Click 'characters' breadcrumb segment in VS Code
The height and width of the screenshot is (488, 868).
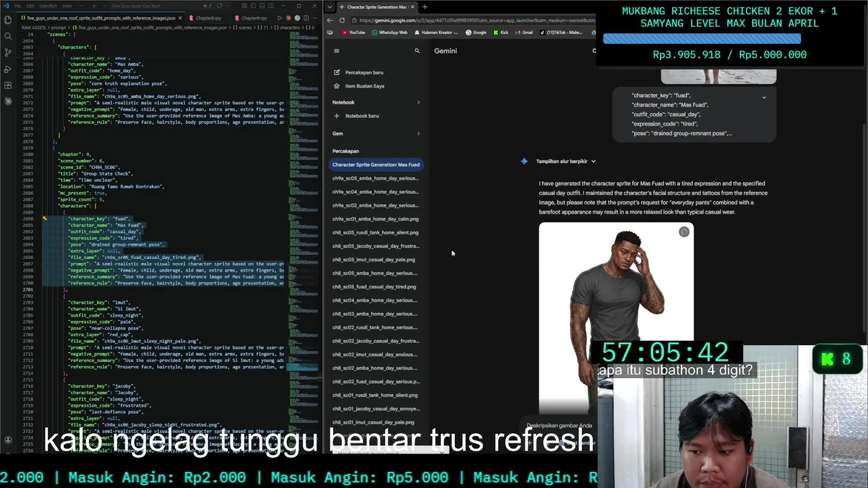pos(288,28)
